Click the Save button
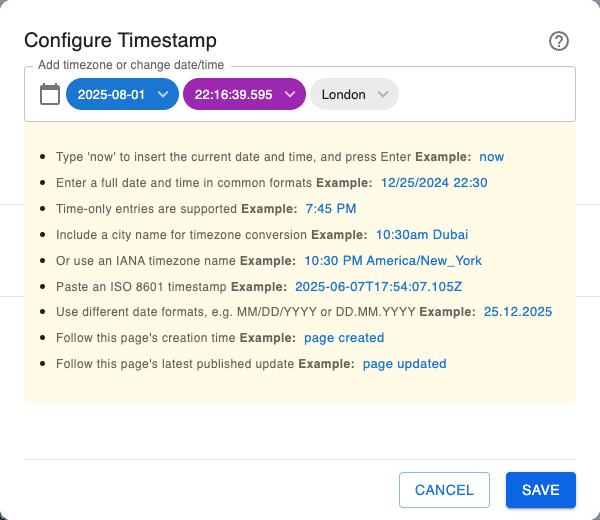Screen dimensions: 600x520 pos(541,490)
